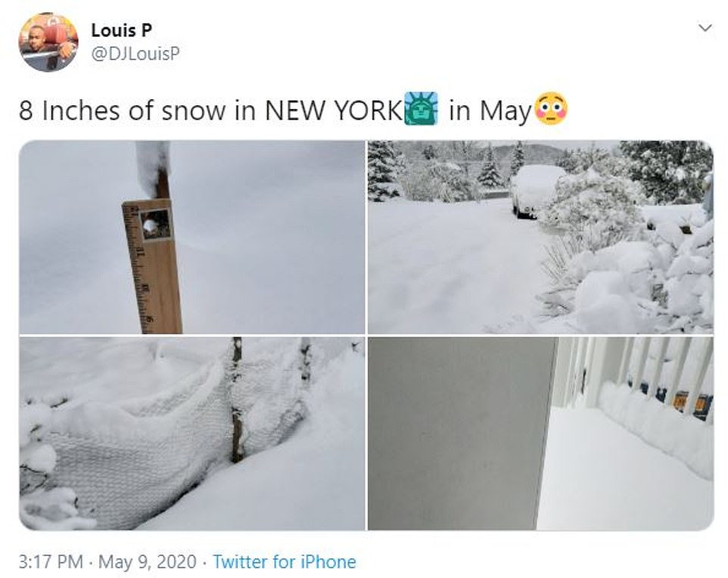The height and width of the screenshot is (578, 728).
Task: Click the gray wall in the porch photo
Action: pyautogui.click(x=462, y=433)
